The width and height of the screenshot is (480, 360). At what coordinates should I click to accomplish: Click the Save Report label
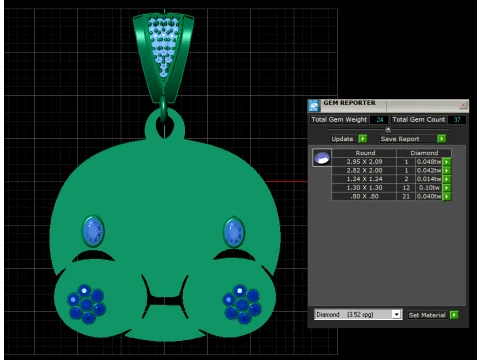point(400,139)
